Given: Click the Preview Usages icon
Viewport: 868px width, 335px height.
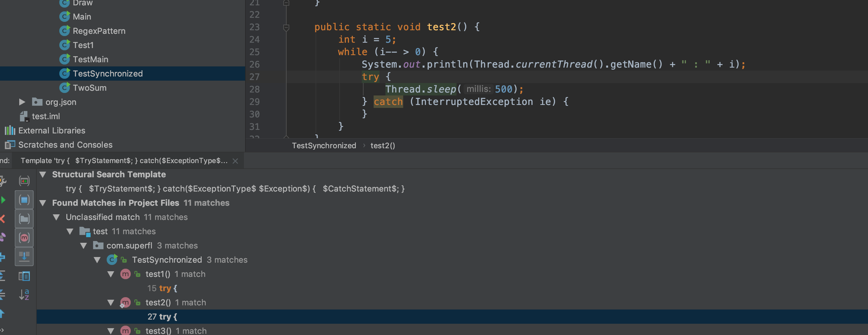Looking at the screenshot, I should click(24, 276).
